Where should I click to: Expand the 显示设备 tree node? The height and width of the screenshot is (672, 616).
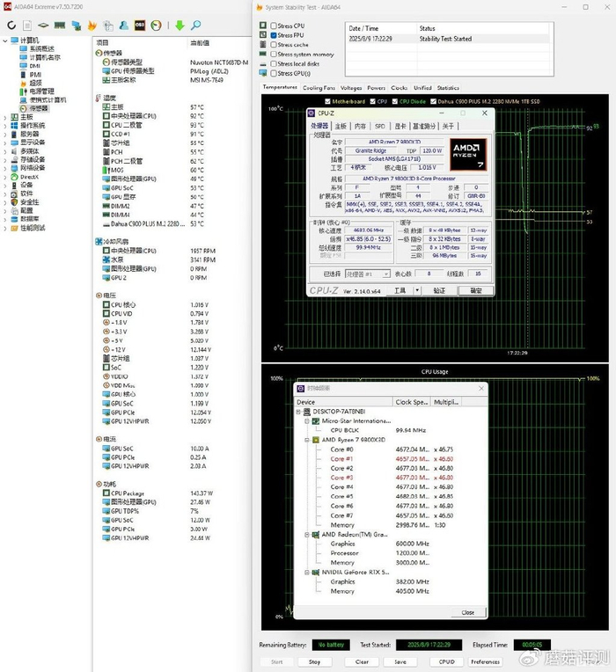tap(5, 142)
